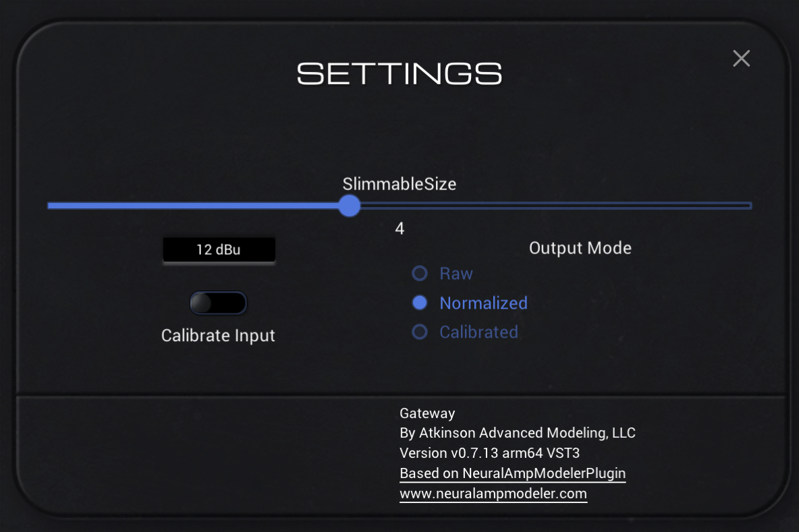The height and width of the screenshot is (532, 799).
Task: Click the SlimmableSize slider handle
Action: coord(349,206)
